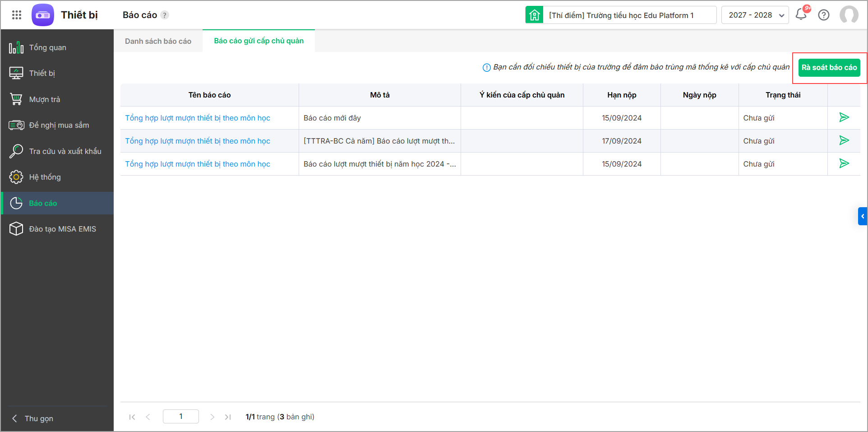Click the Đề nghị mua sắm projector icon
868x432 pixels.
point(16,125)
